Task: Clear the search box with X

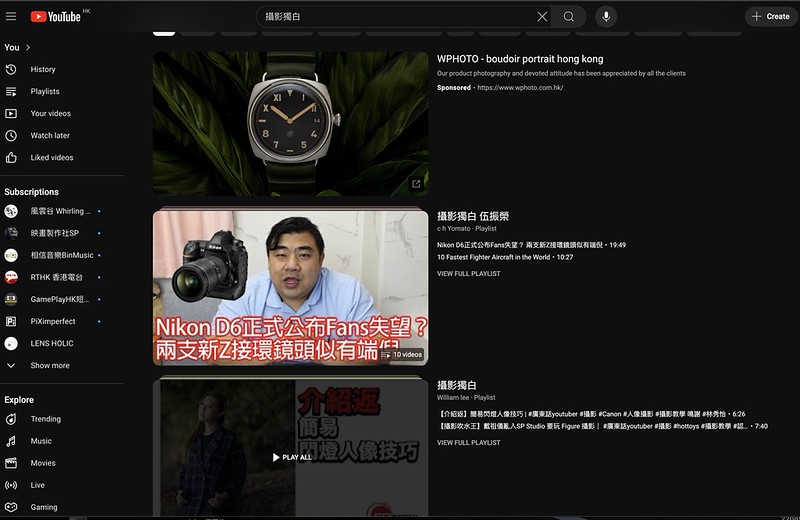Action: click(542, 16)
